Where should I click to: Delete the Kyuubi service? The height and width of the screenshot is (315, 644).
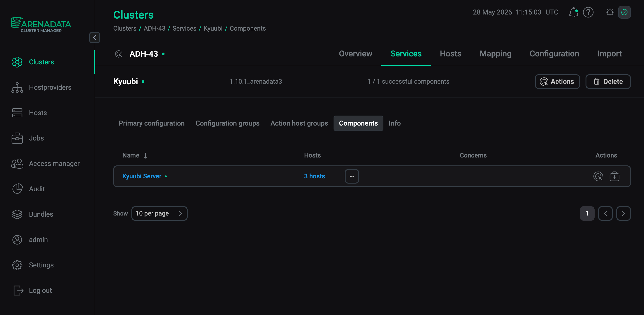(608, 82)
